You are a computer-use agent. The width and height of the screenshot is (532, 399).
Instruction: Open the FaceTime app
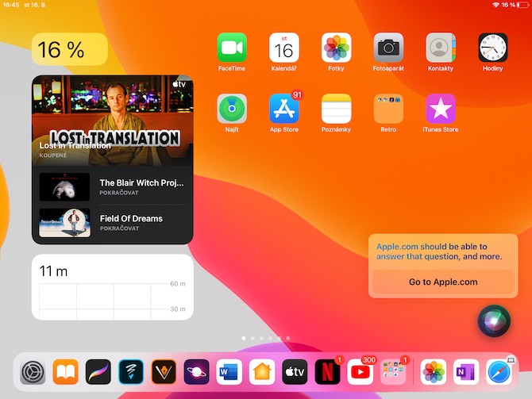coord(232,48)
